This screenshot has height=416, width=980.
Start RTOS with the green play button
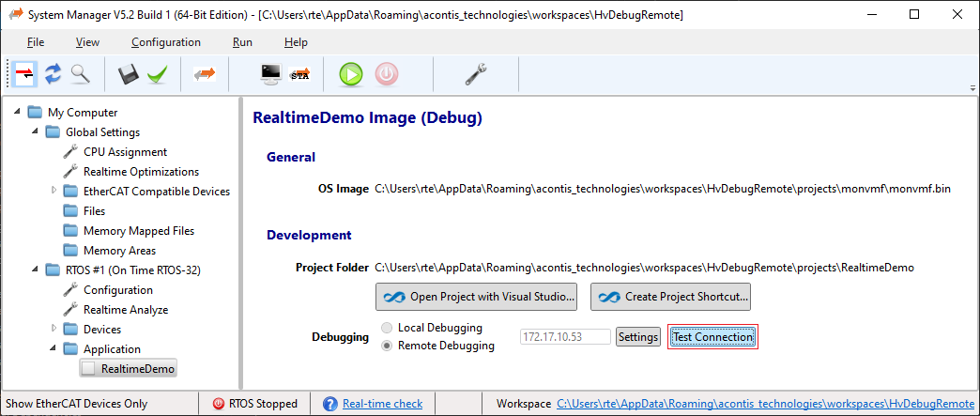[351, 74]
